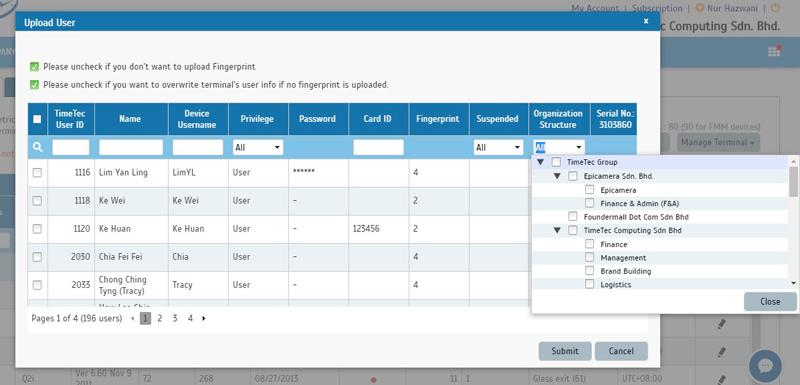This screenshot has height=385, width=800.
Task: Click the organization tree vertical scrollbar
Action: (x=793, y=182)
